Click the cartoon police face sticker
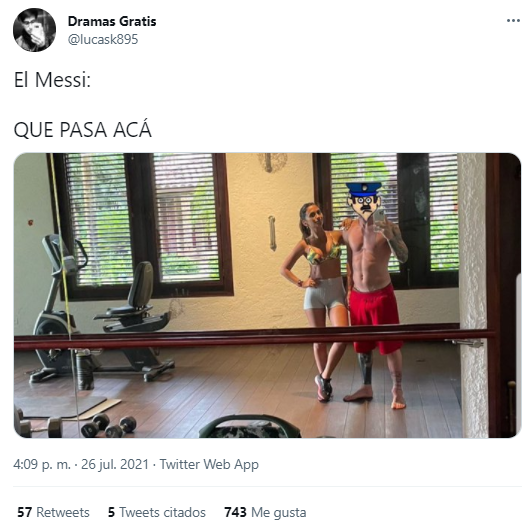527x531 pixels. [364, 200]
